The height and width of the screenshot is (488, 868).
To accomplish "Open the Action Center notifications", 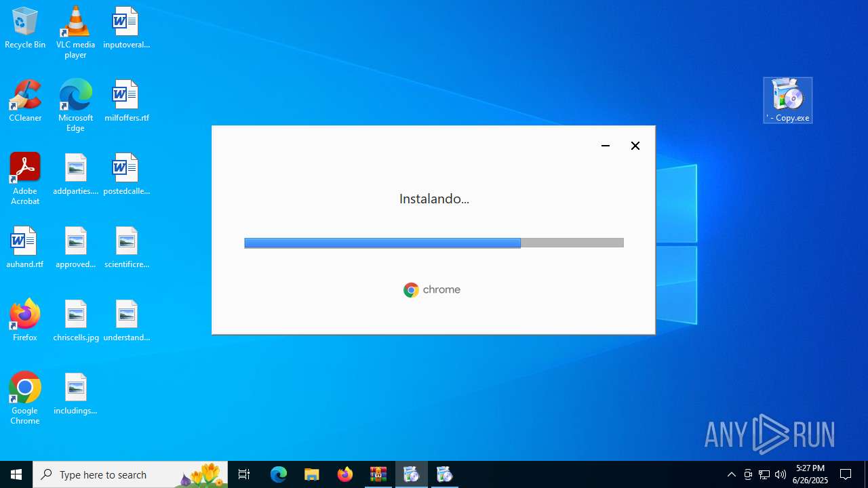I will click(x=846, y=474).
